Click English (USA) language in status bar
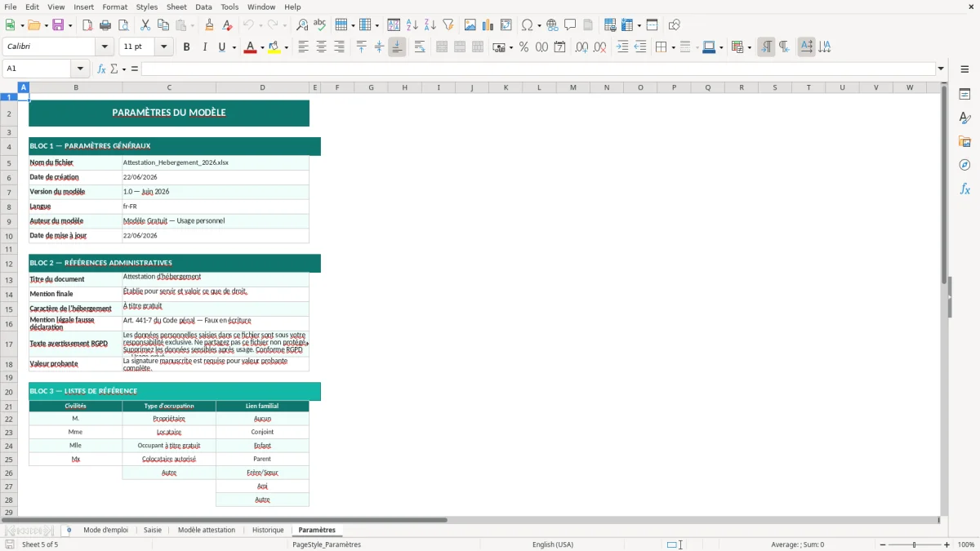The width and height of the screenshot is (980, 551). coord(553,544)
